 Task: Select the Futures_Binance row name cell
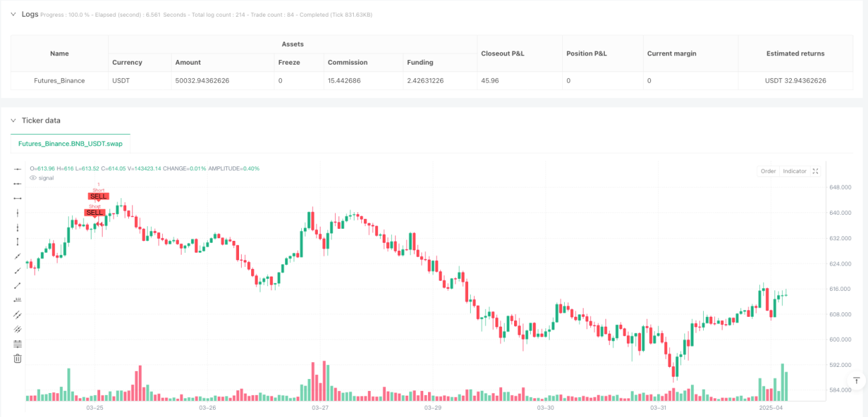click(59, 81)
